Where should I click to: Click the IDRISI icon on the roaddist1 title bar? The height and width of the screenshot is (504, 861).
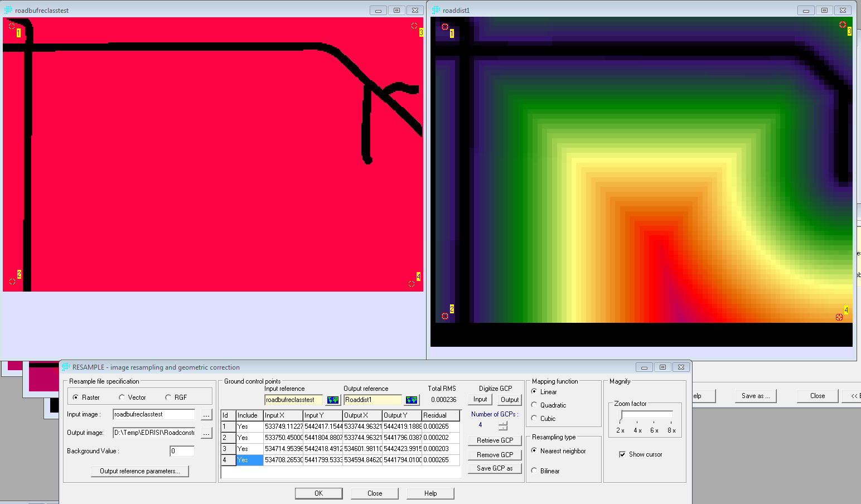(436, 9)
